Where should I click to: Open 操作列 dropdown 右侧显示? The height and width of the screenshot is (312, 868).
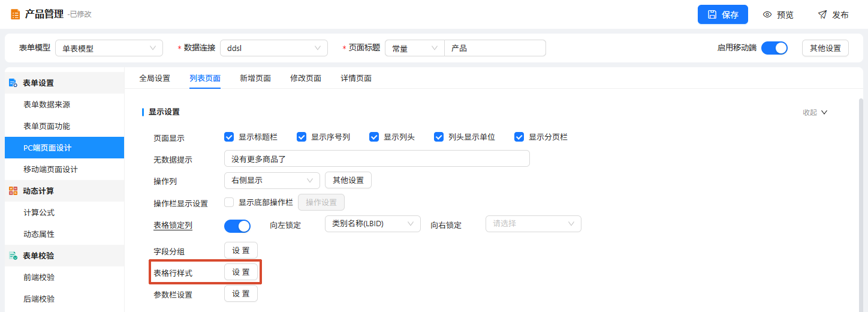[x=272, y=180]
